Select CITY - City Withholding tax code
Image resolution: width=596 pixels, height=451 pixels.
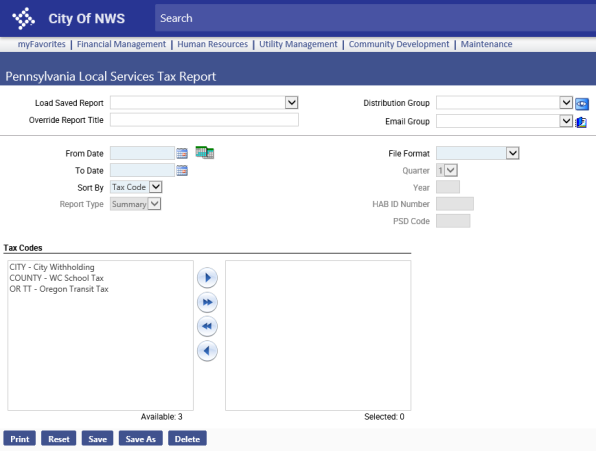(52, 267)
